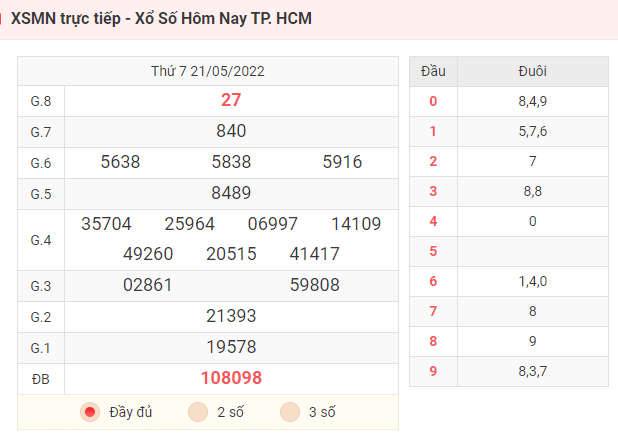Select the "2 số" radio option
This screenshot has width=618, height=442.
[x=198, y=412]
